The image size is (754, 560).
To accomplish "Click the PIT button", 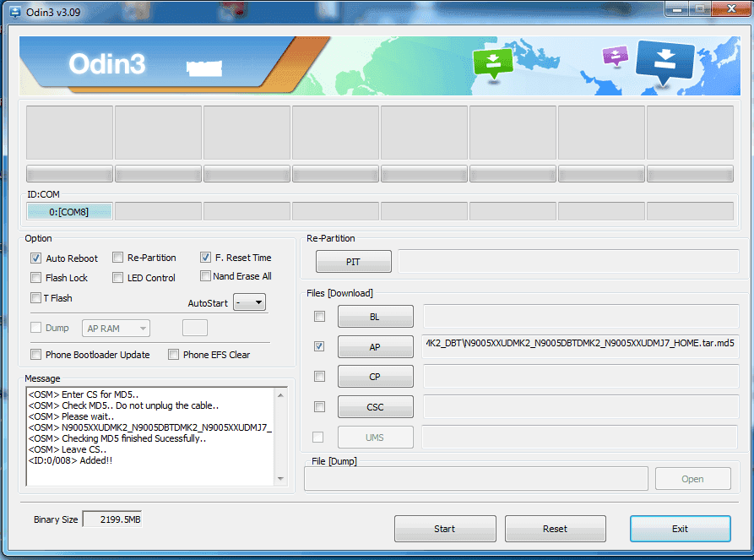I will point(354,262).
